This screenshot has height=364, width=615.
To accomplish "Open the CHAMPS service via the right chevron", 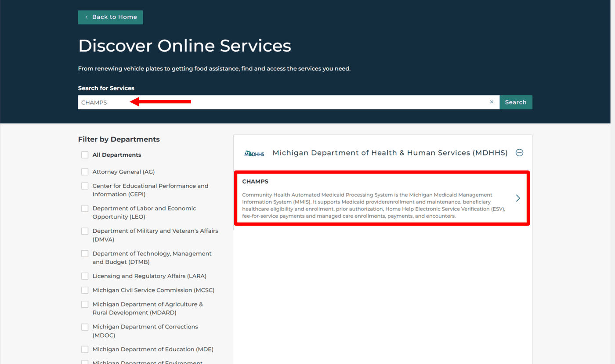I will click(x=518, y=198).
